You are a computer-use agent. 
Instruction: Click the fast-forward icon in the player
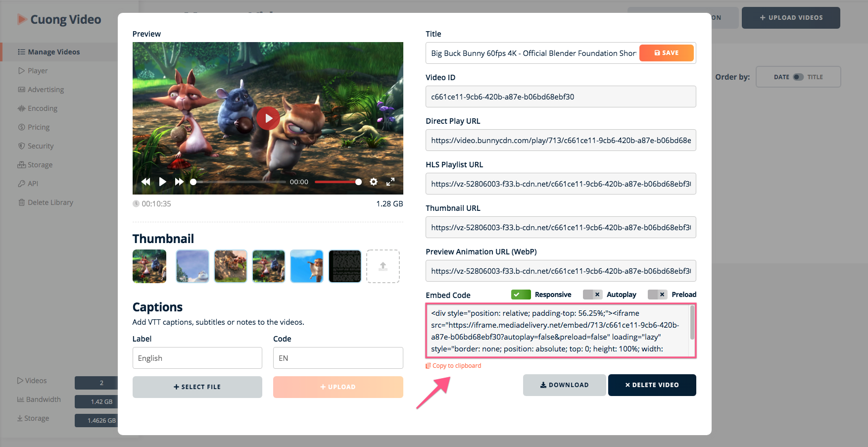pyautogui.click(x=179, y=182)
